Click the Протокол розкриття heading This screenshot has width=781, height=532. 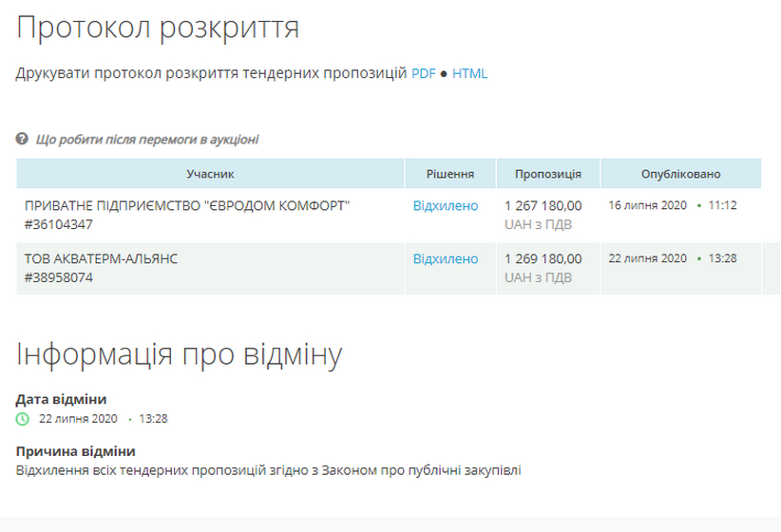coord(158,28)
